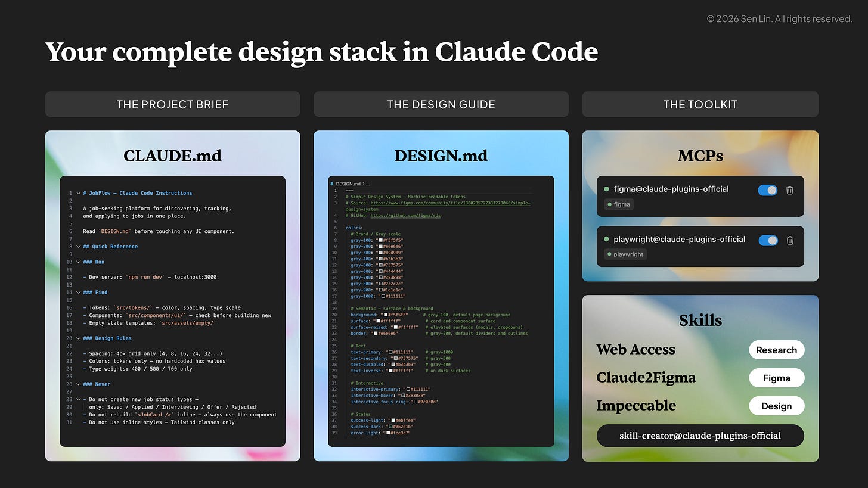
Task: Click the 'Do not rebuild <JobCard />' line
Action: point(180,415)
